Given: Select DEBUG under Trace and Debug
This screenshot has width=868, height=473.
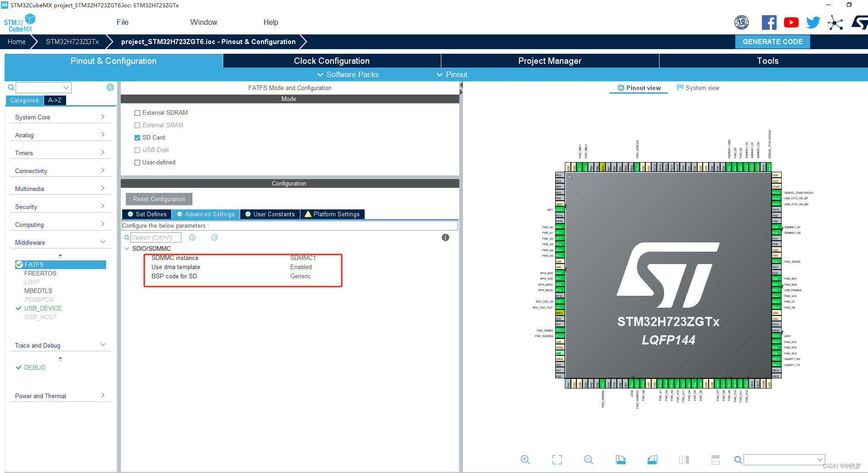Looking at the screenshot, I should (x=35, y=367).
